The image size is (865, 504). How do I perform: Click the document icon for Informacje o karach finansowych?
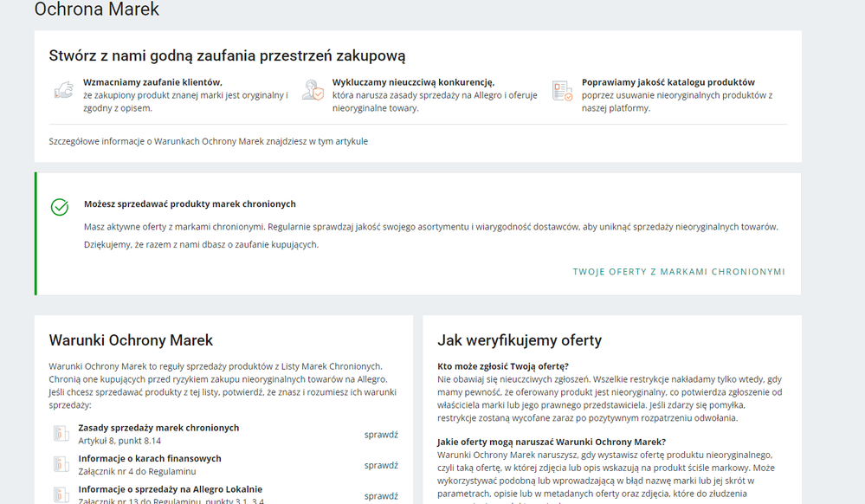(x=59, y=463)
